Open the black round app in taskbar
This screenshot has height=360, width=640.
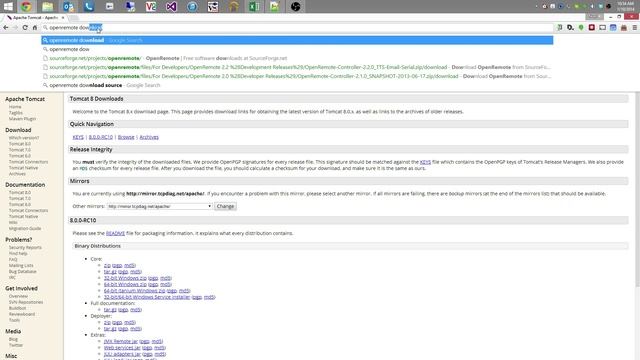point(296,6)
